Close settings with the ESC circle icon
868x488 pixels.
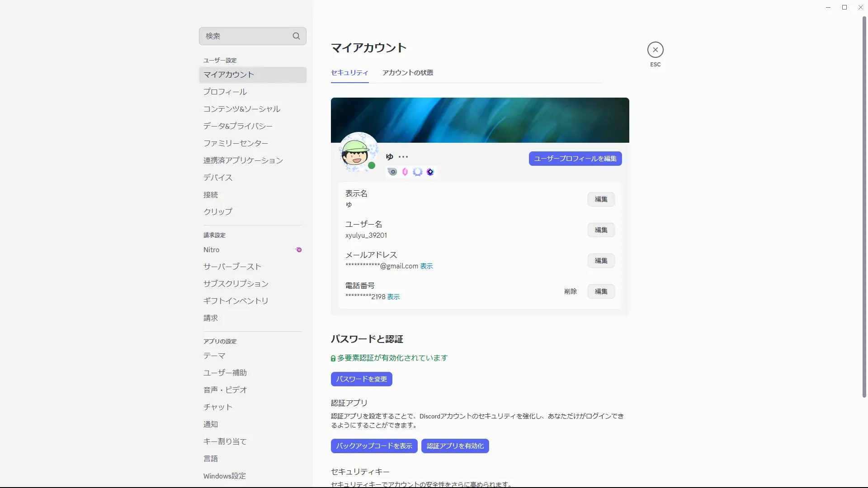click(x=655, y=50)
